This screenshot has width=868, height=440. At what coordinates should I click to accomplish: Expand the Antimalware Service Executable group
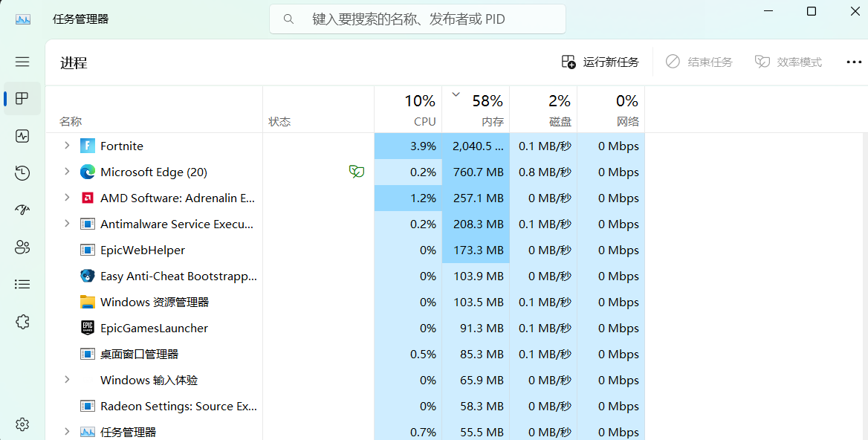tap(67, 224)
